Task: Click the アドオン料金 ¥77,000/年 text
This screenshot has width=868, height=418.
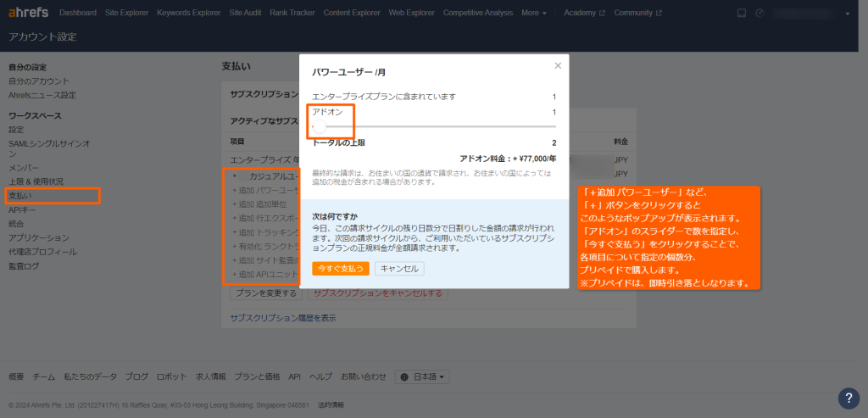Action: [x=508, y=159]
